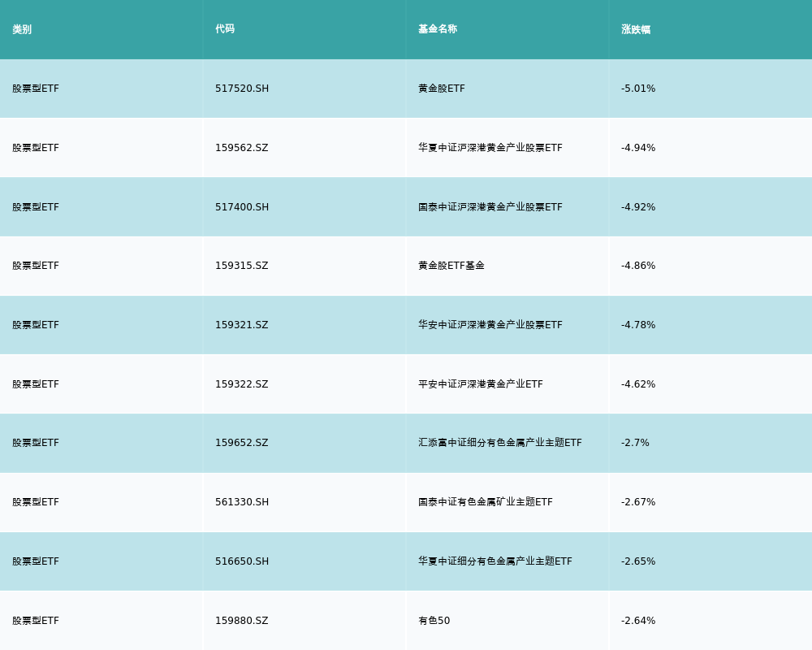Click the -2.67% change value
The image size is (812, 650).
coord(638,502)
